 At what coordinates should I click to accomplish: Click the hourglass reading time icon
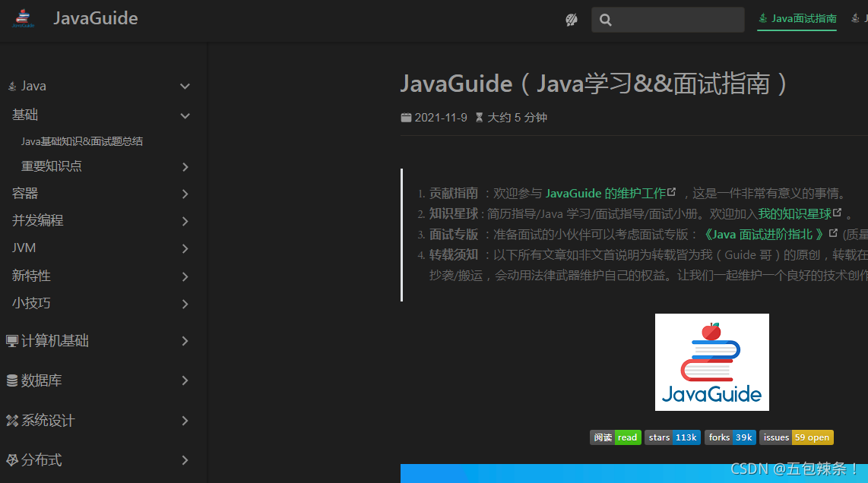click(x=480, y=117)
